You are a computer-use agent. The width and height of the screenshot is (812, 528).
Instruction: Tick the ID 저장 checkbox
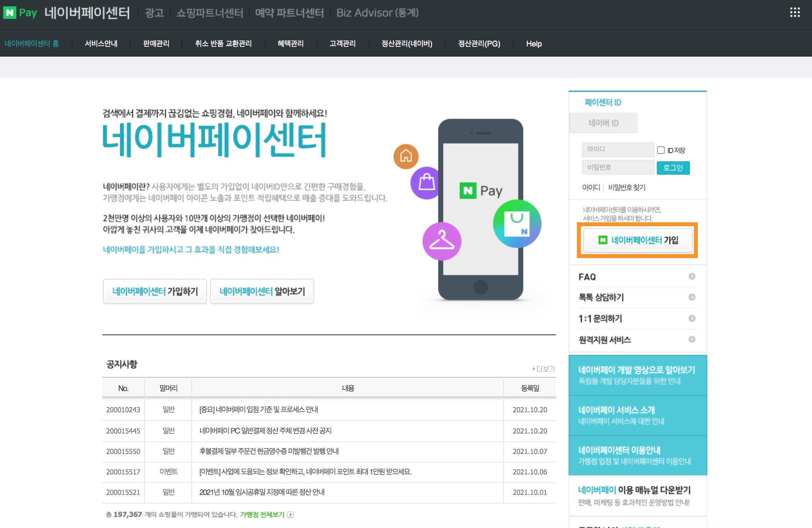click(661, 150)
